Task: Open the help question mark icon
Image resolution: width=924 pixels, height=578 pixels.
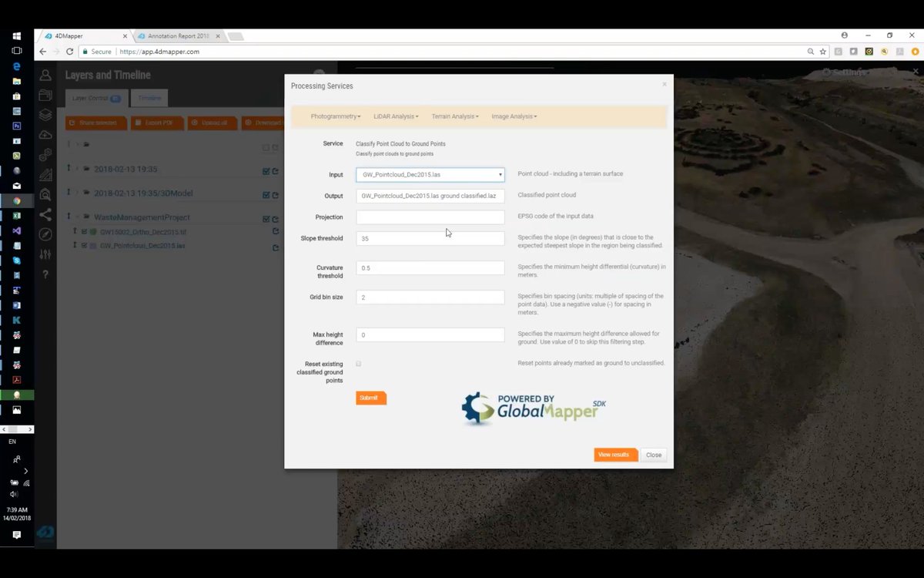Action: tap(45, 274)
